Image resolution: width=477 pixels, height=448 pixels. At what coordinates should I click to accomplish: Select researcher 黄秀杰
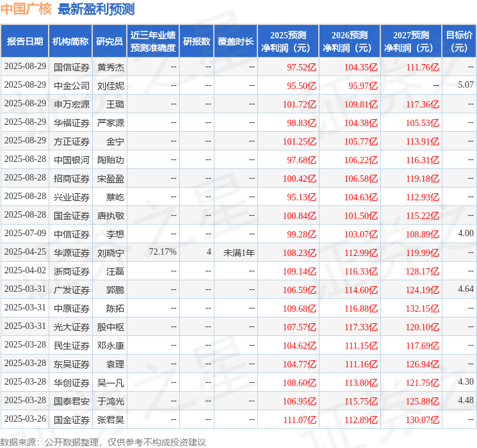(110, 67)
